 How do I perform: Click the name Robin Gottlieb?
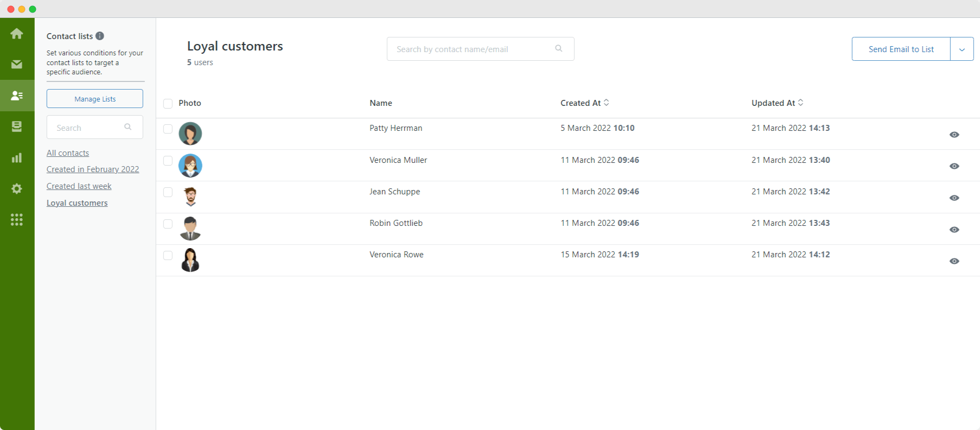[x=396, y=223]
